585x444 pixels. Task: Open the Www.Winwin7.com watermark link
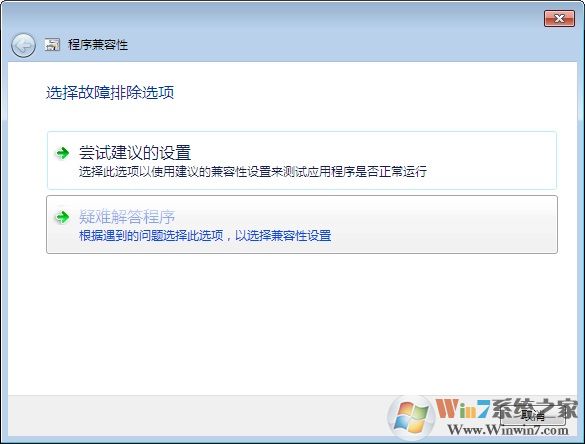(x=508, y=430)
